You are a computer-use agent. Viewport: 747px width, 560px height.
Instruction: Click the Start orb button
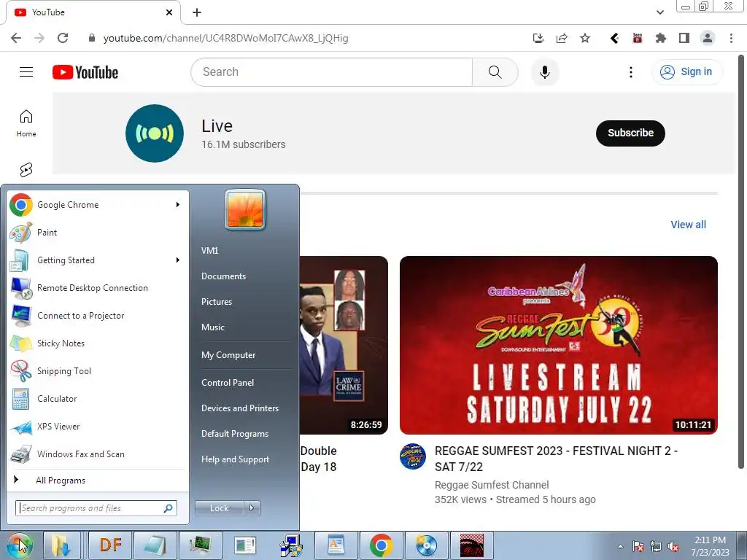click(19, 545)
